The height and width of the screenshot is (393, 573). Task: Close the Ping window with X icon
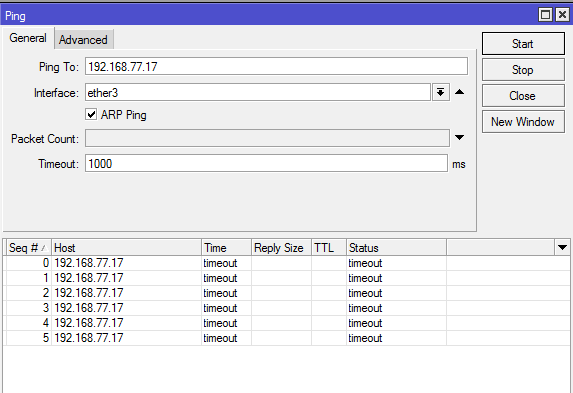(x=562, y=15)
